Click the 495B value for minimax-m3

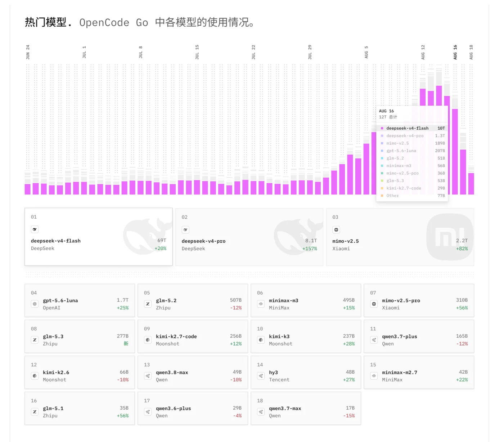click(348, 300)
